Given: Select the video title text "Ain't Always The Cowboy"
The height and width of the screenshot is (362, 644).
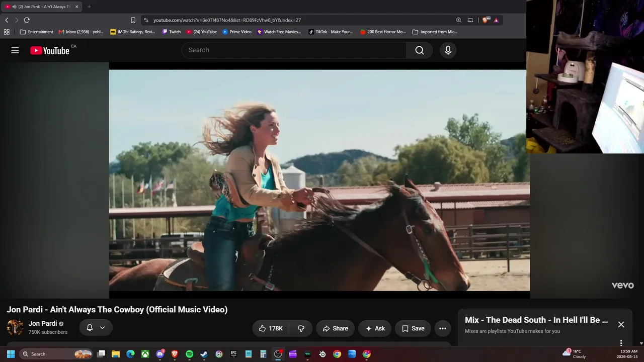Looking at the screenshot, I should [97, 310].
